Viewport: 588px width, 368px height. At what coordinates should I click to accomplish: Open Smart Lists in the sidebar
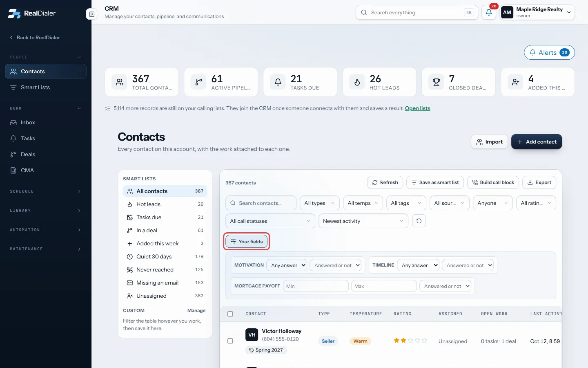[46, 88]
